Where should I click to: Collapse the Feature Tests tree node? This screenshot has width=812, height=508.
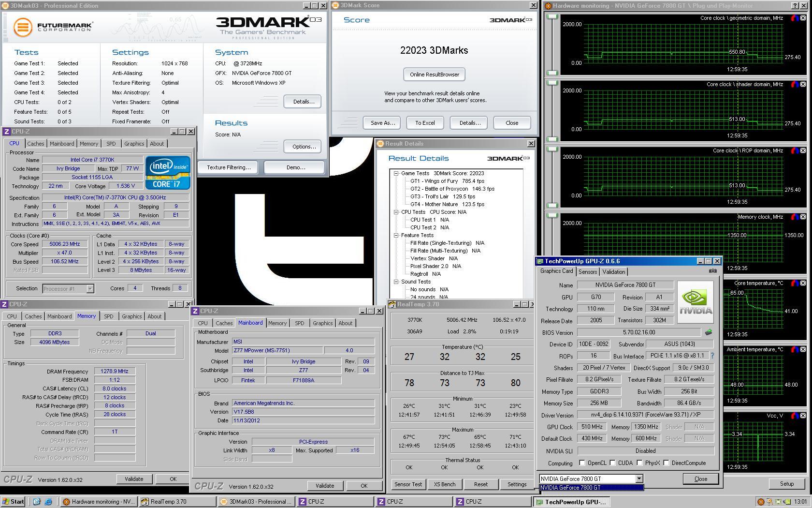pos(396,235)
